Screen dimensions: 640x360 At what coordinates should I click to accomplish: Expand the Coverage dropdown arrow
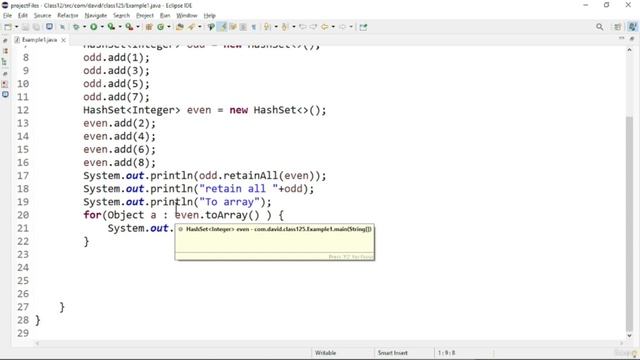[120, 27]
